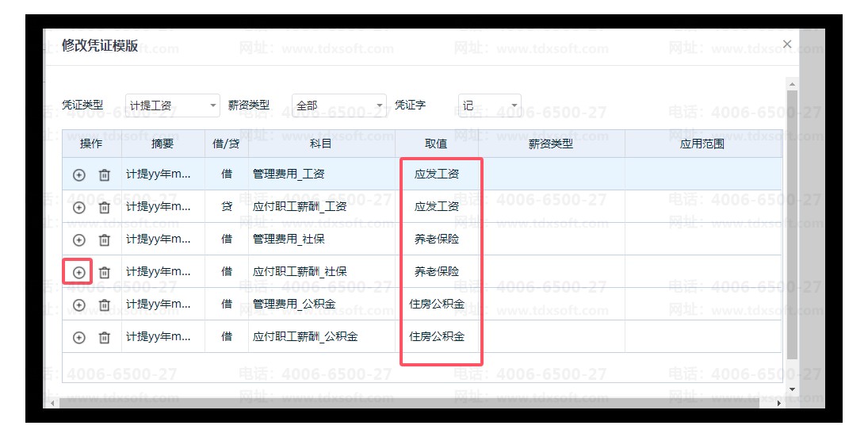Image resolution: width=868 pixels, height=437 pixels.
Task: Click add icon in 管理费用_公积金 row
Action: pos(78,305)
